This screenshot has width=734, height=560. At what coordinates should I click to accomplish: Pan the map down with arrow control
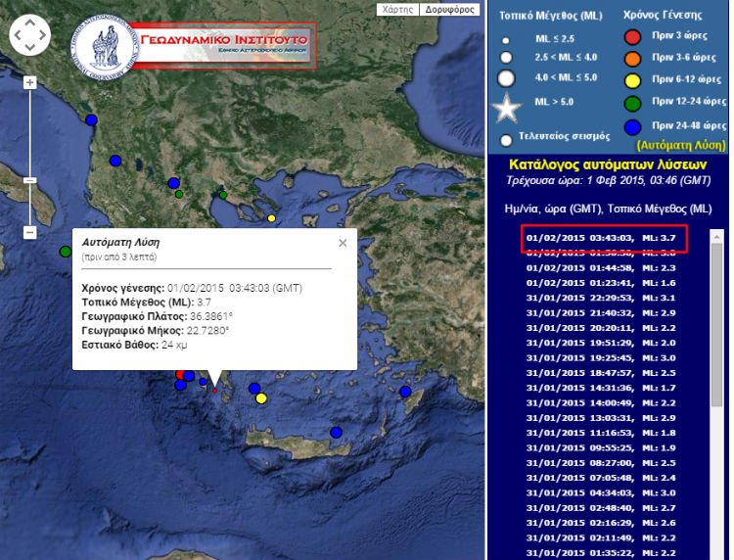[x=29, y=50]
